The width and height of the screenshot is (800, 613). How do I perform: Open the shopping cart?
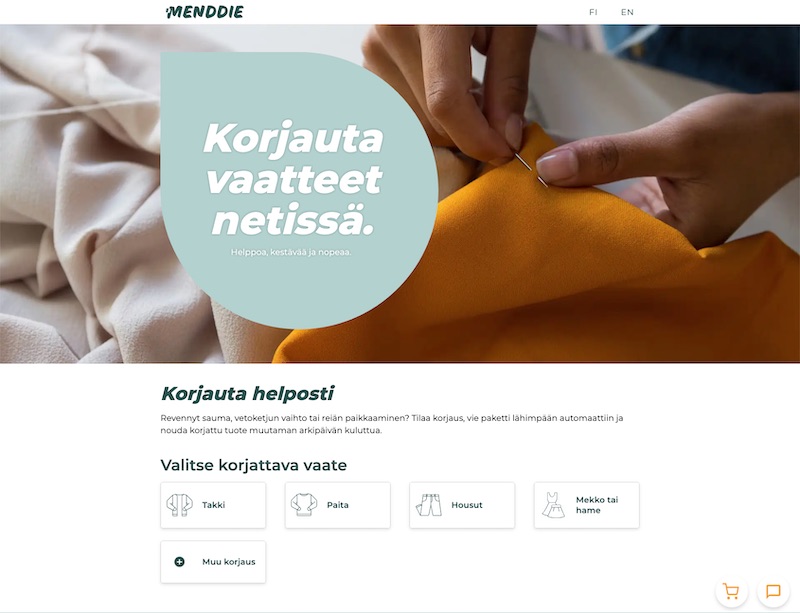[x=732, y=591]
